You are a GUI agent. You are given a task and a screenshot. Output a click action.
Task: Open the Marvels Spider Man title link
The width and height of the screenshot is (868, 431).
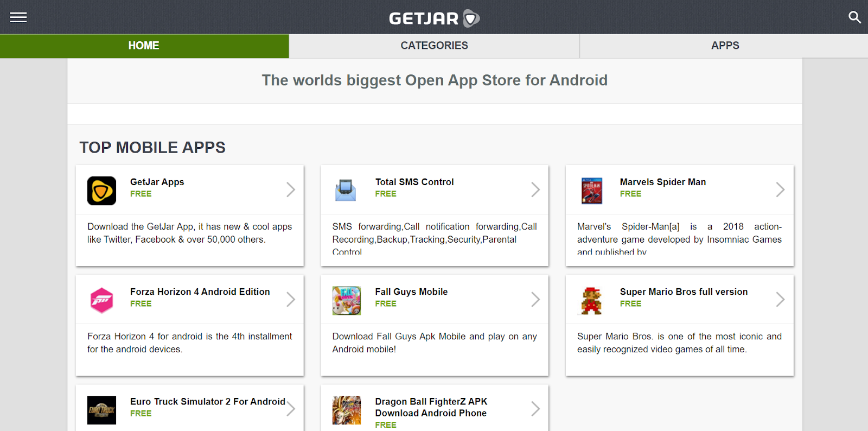click(663, 182)
